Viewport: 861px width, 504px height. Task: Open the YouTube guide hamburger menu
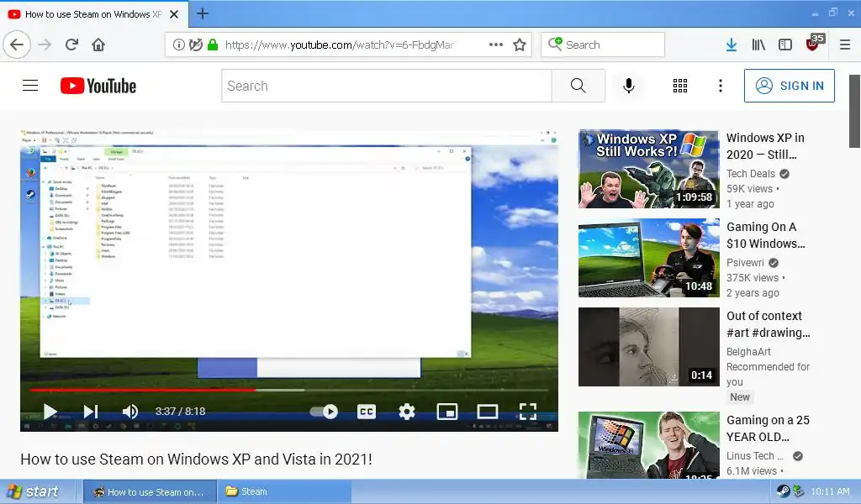30,86
